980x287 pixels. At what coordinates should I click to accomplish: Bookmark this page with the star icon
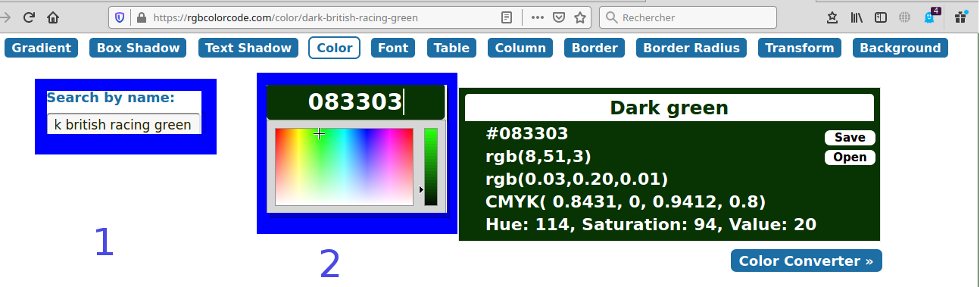tap(580, 17)
